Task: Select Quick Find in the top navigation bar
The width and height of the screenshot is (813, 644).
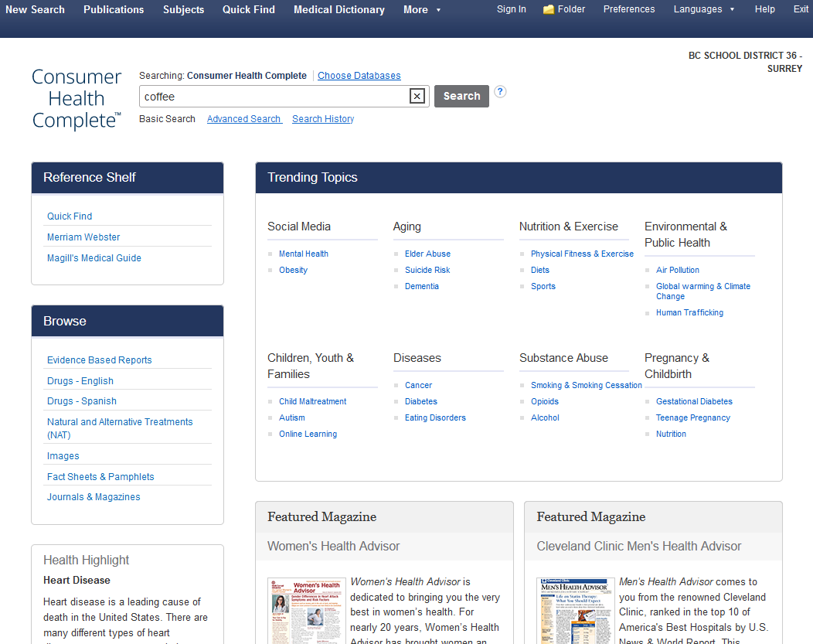Action: 249,10
